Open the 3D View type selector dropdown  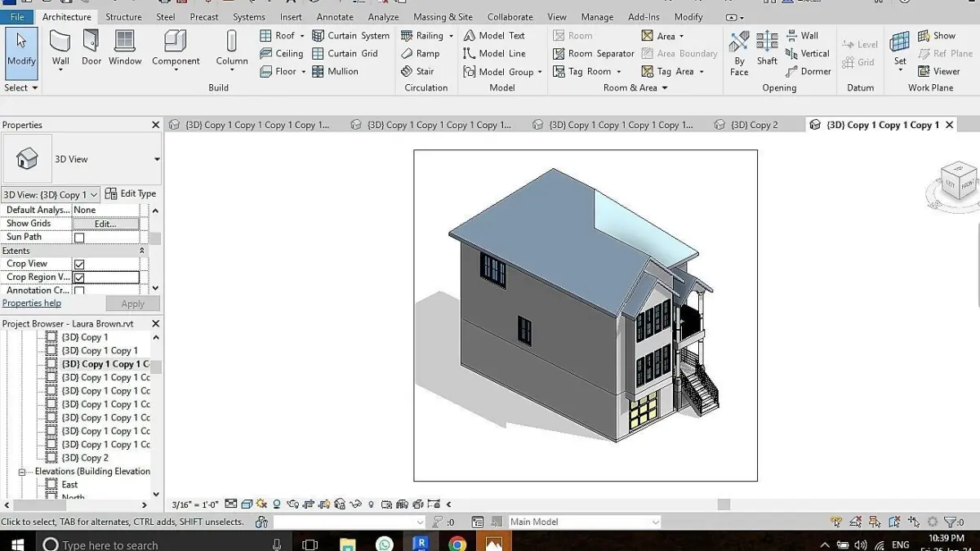tap(157, 159)
